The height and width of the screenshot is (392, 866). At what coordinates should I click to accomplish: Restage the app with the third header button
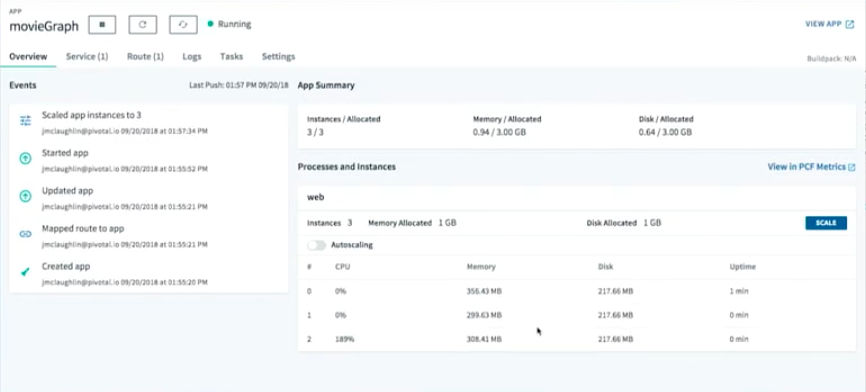click(x=183, y=25)
